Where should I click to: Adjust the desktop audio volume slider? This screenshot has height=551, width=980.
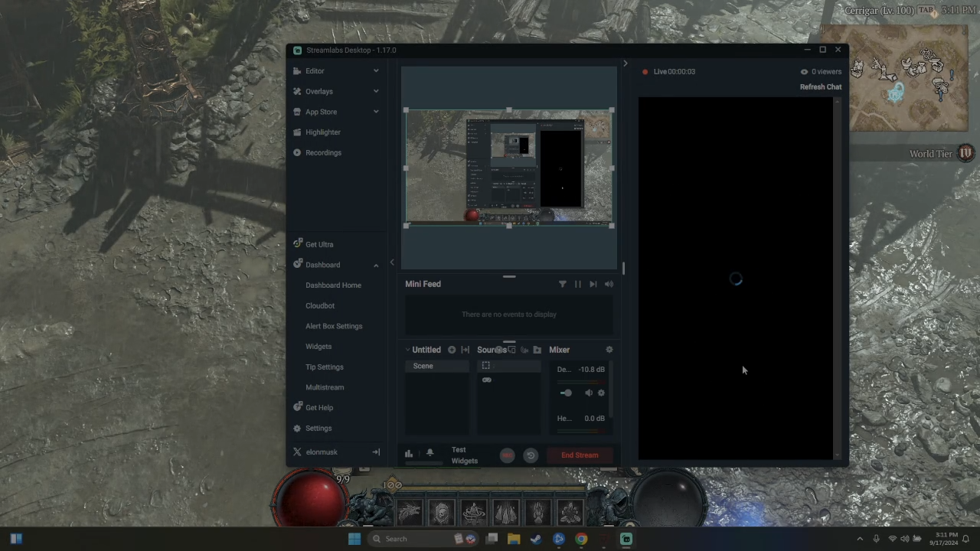click(x=567, y=393)
